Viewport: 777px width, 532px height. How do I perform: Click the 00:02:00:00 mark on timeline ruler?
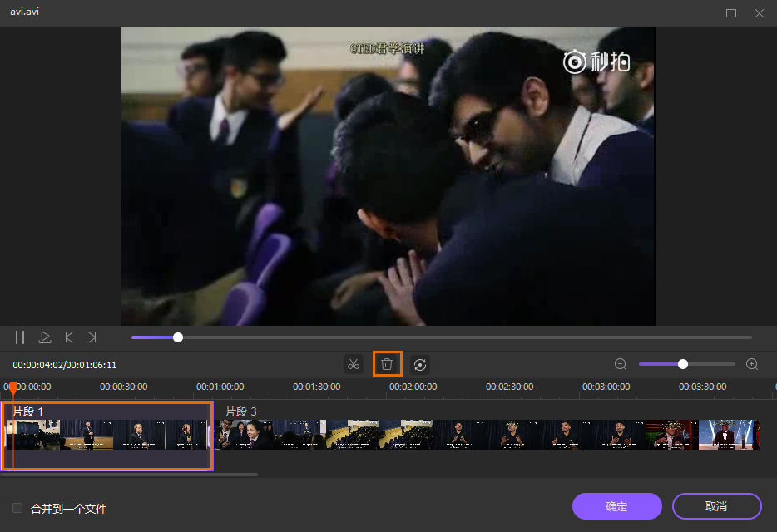[413, 387]
